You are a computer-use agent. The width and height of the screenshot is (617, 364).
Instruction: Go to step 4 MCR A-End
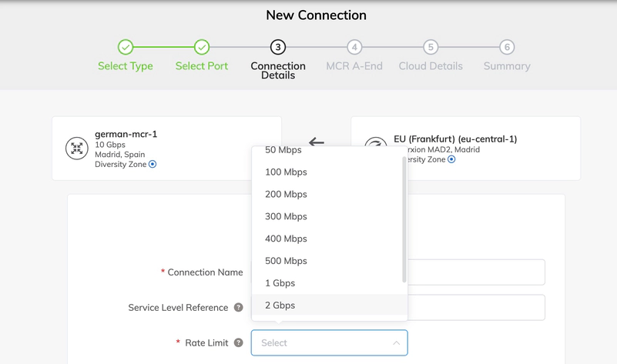[354, 47]
